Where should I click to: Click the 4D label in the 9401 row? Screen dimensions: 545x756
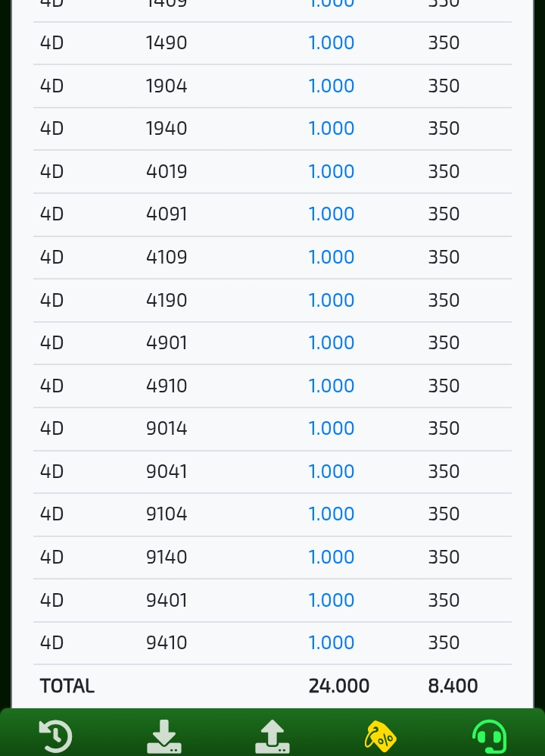[52, 601]
